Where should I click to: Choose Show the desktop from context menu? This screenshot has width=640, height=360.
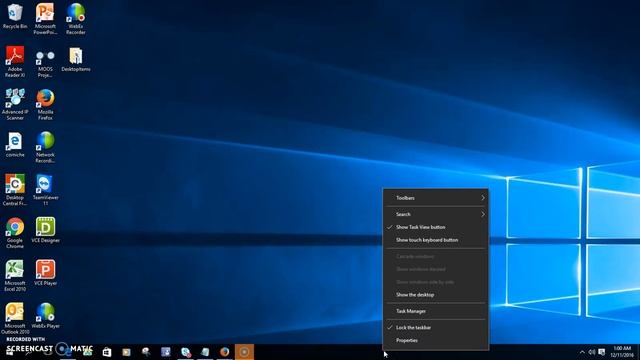[436, 295]
